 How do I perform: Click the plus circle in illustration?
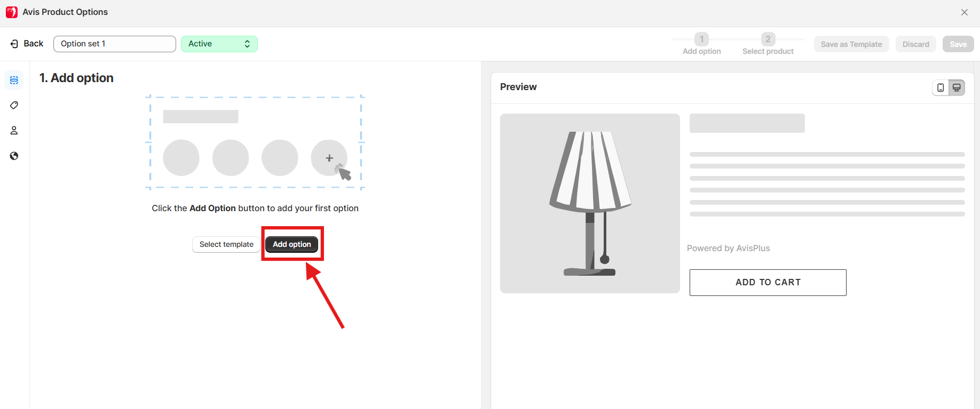point(329,158)
